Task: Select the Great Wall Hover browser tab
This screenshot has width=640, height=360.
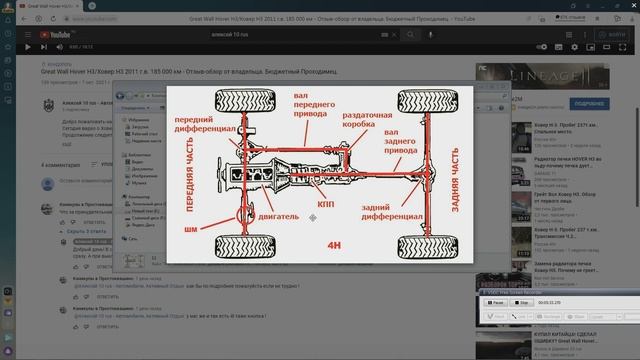Action: pos(50,6)
